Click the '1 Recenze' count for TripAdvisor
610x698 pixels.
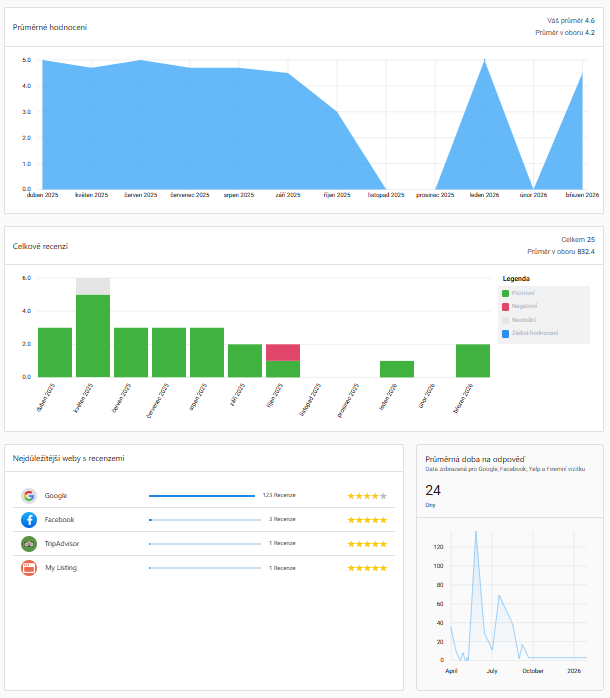click(x=282, y=543)
